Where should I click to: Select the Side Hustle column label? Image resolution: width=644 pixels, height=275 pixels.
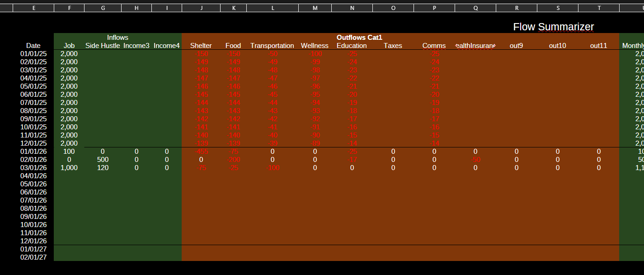tap(103, 46)
